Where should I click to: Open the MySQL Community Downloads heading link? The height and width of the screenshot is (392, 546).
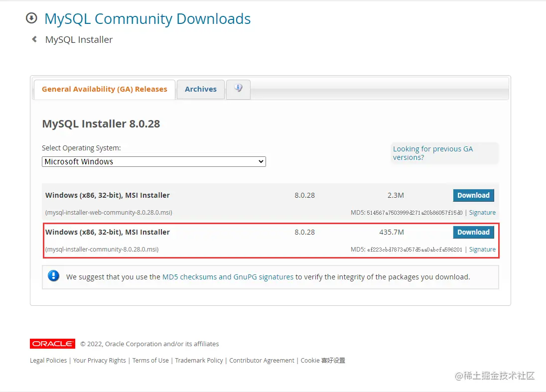pyautogui.click(x=147, y=19)
